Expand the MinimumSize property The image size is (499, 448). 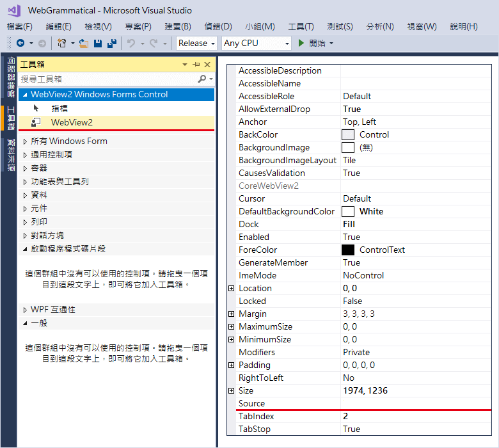point(232,339)
